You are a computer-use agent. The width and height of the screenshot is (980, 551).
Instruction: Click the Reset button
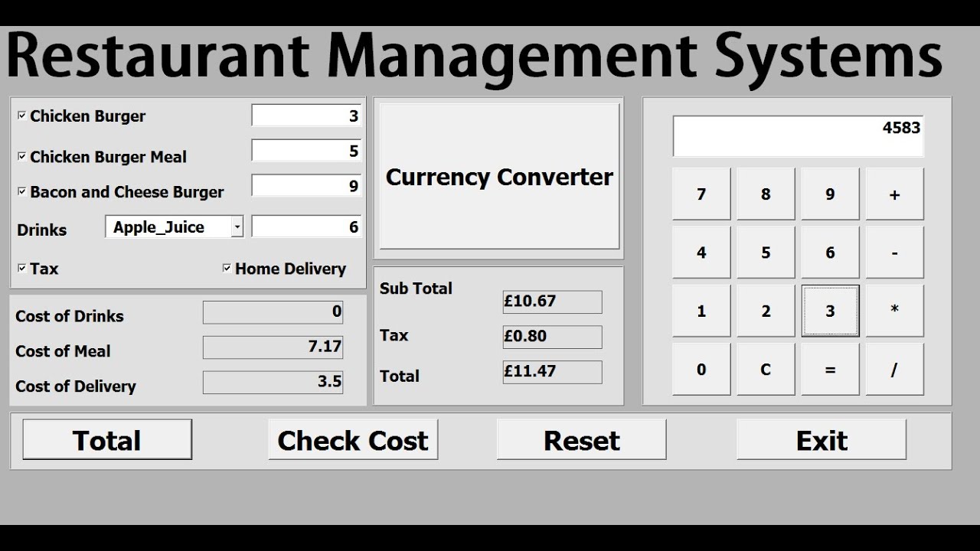tap(582, 440)
